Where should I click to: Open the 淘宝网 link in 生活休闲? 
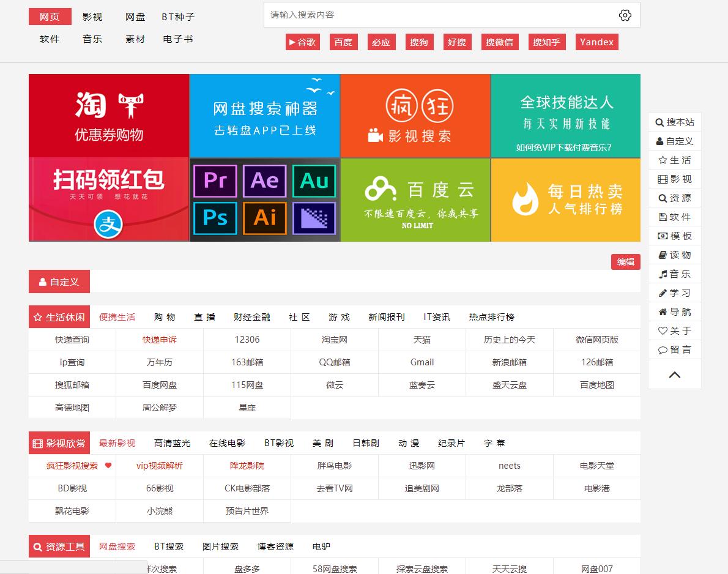tap(334, 339)
